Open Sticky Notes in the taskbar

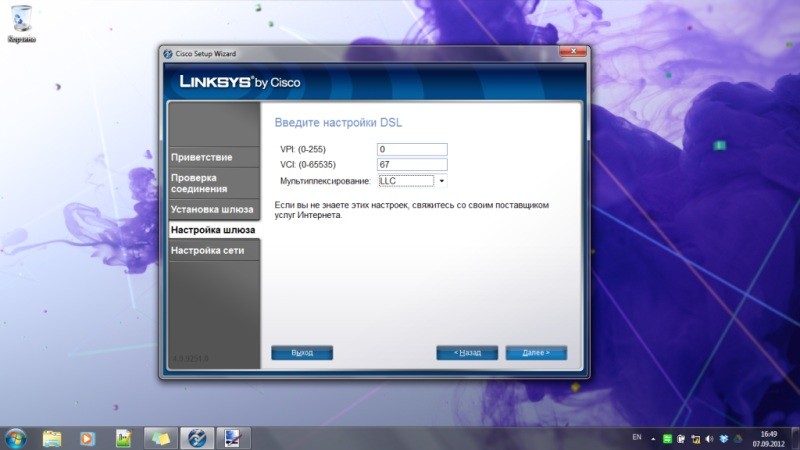pos(161,438)
